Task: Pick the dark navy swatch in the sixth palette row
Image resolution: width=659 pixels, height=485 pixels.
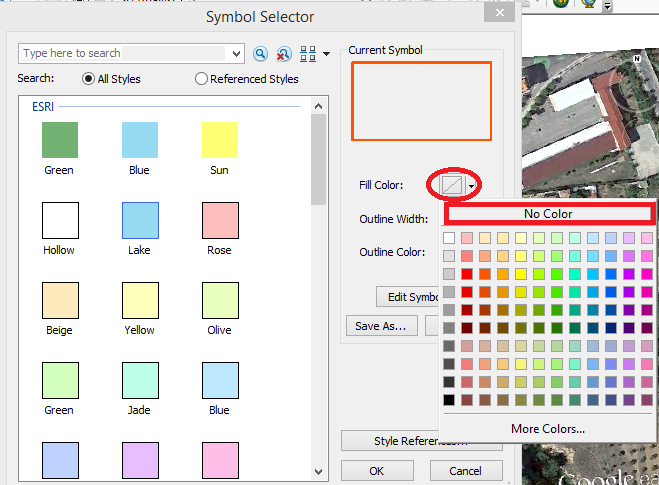Action: (611, 328)
